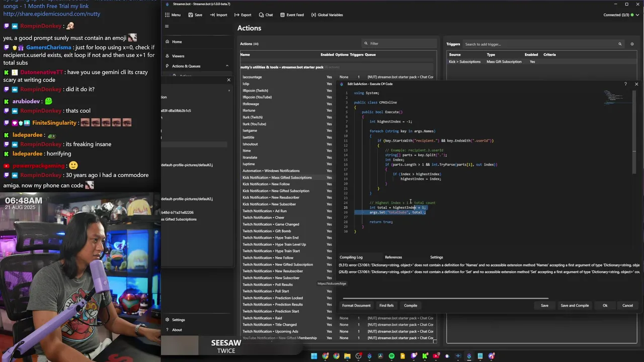This screenshot has width=644, height=362.
Task: Click the Windows Start button
Action: coord(314,356)
